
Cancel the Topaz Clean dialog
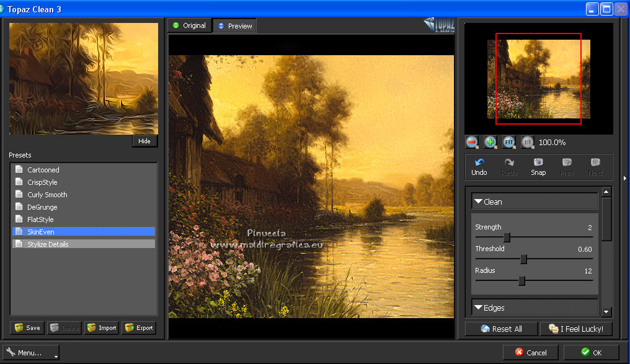pos(531,352)
